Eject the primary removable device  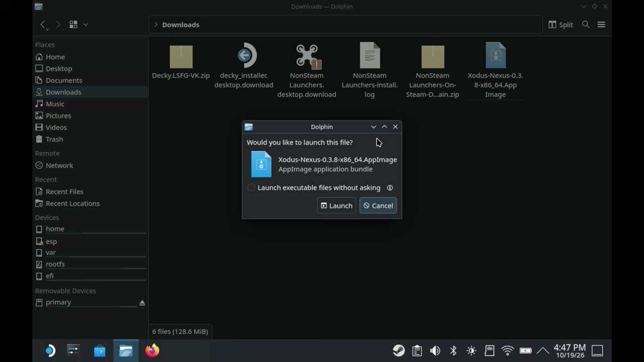[142, 303]
